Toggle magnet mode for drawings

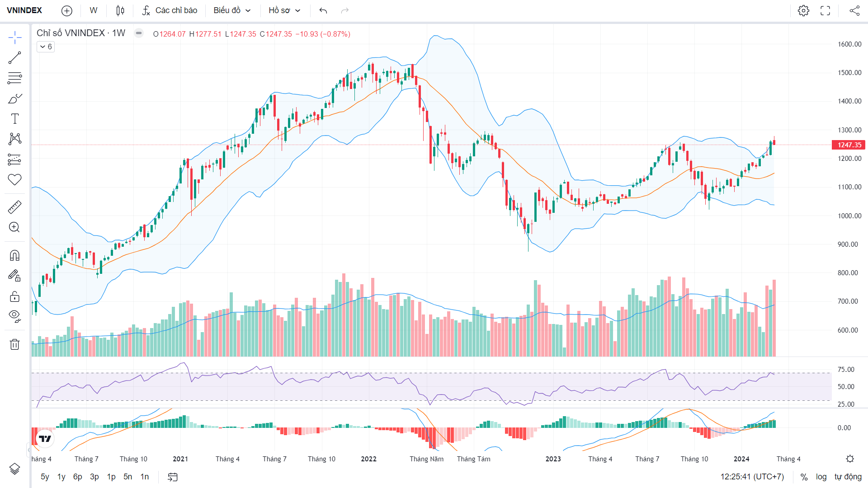click(x=14, y=256)
